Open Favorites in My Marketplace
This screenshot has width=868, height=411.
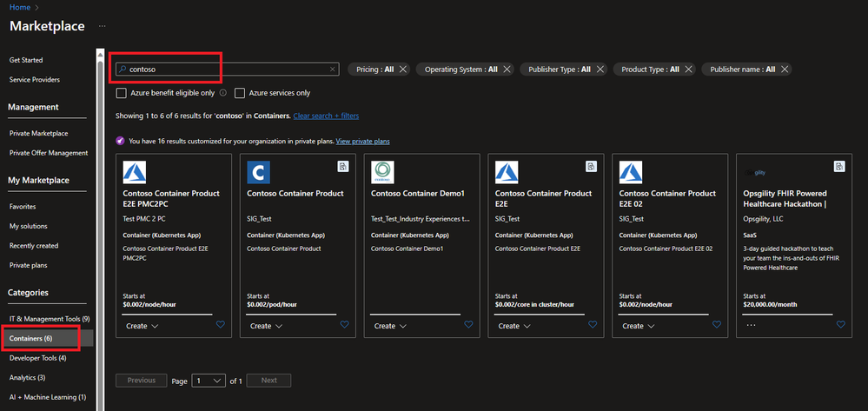tap(23, 207)
